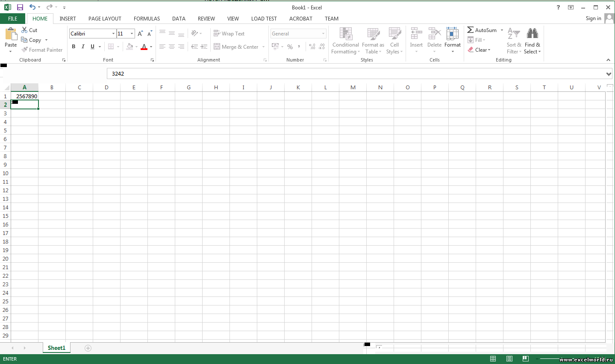Switch to the DATA tab

tap(179, 19)
